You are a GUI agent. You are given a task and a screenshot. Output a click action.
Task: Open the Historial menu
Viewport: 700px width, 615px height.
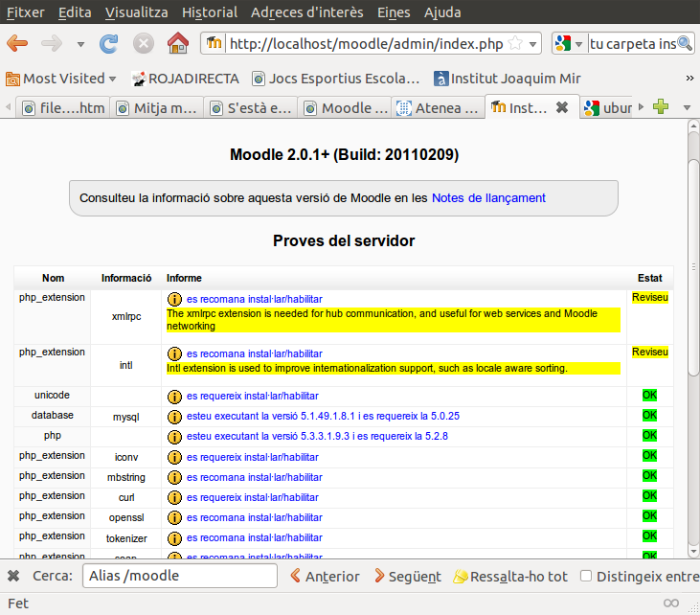[x=210, y=12]
